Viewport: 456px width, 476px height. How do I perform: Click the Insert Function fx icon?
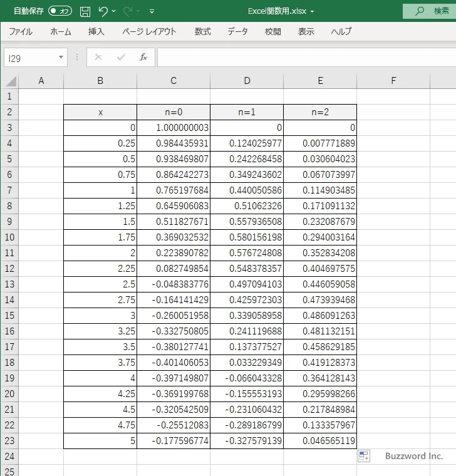(143, 57)
